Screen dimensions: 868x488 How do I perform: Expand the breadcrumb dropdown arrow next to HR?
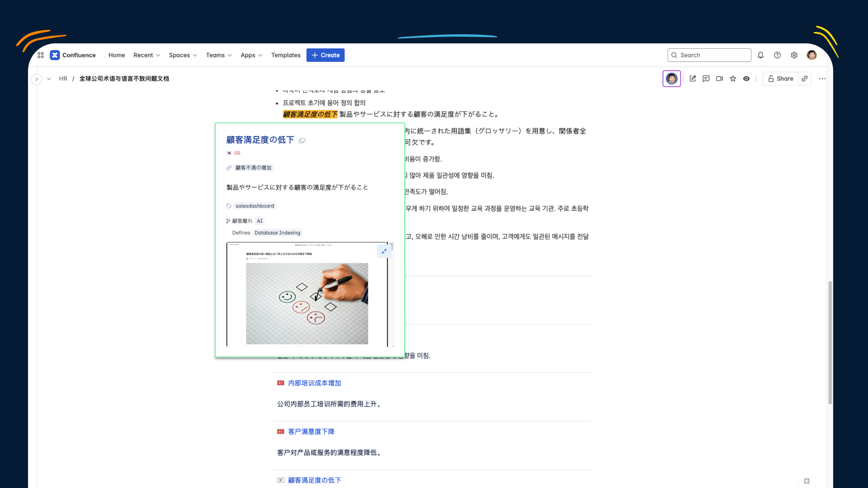tap(49, 79)
